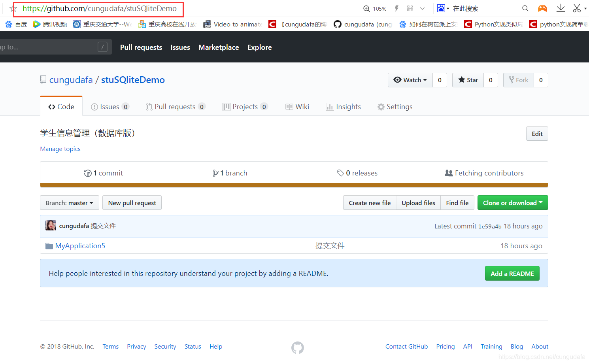Screen dimensions: 589x364
Task: Open the 重庆高校在线开放 bookmark
Action: point(167,25)
